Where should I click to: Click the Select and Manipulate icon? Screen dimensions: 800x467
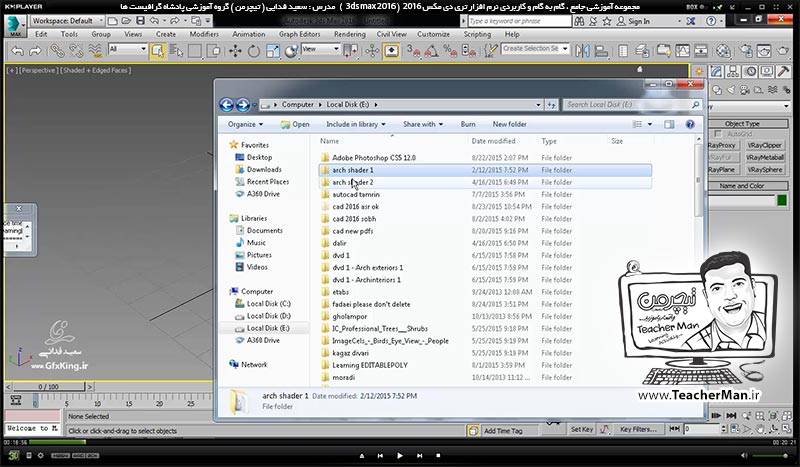tap(372, 51)
